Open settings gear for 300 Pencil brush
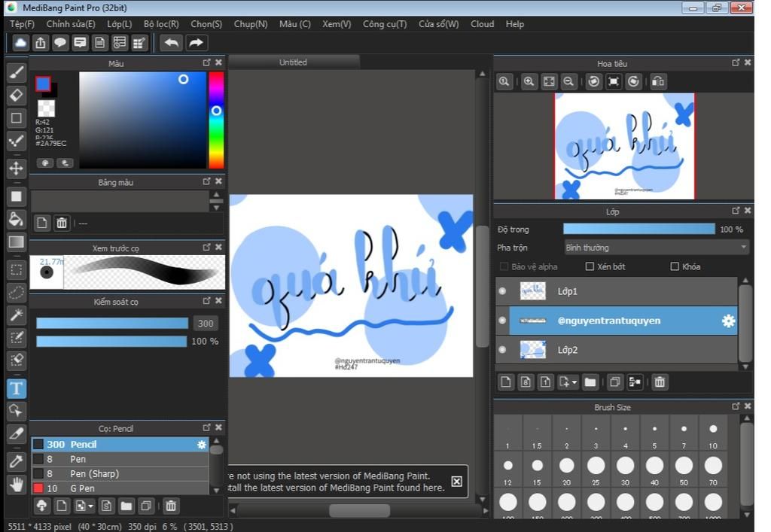 coord(202,445)
